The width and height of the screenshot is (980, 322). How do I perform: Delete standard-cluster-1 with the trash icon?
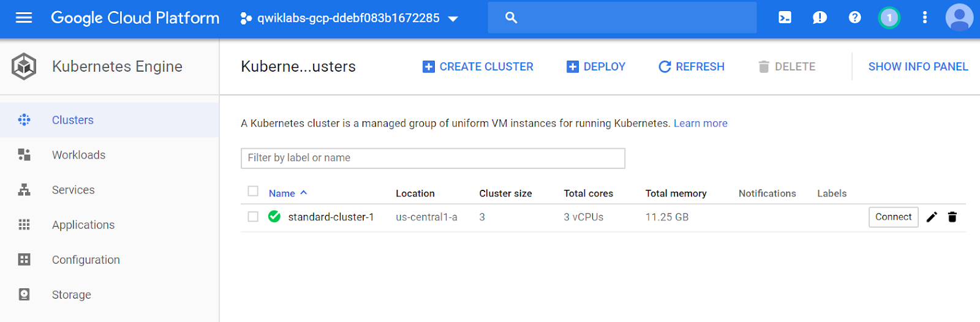pyautogui.click(x=952, y=217)
